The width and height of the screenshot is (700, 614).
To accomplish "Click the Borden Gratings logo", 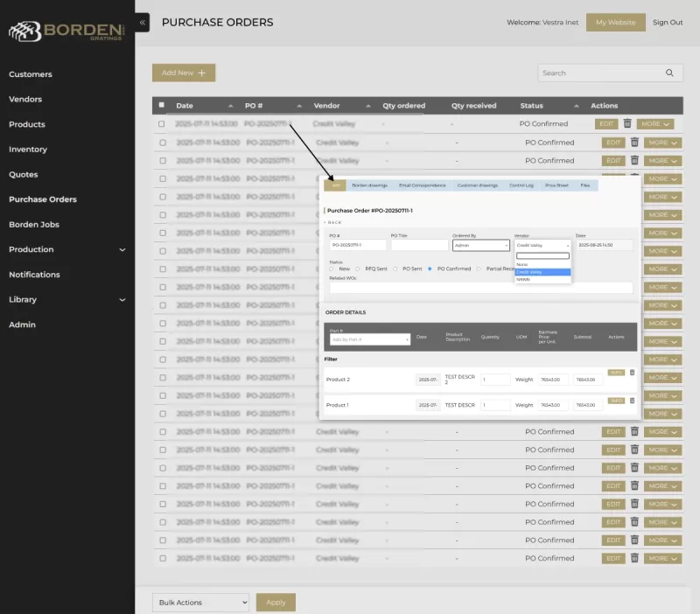I will (x=66, y=31).
